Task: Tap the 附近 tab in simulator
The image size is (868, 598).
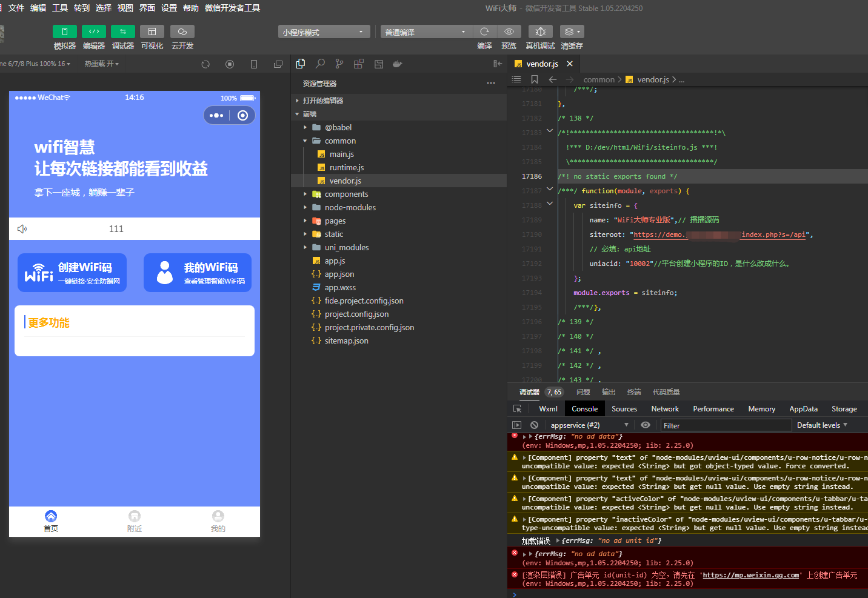Action: (135, 521)
